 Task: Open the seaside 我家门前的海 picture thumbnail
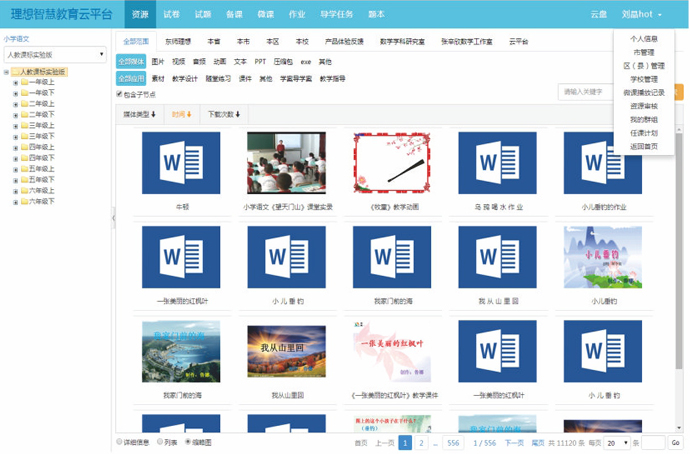181,351
